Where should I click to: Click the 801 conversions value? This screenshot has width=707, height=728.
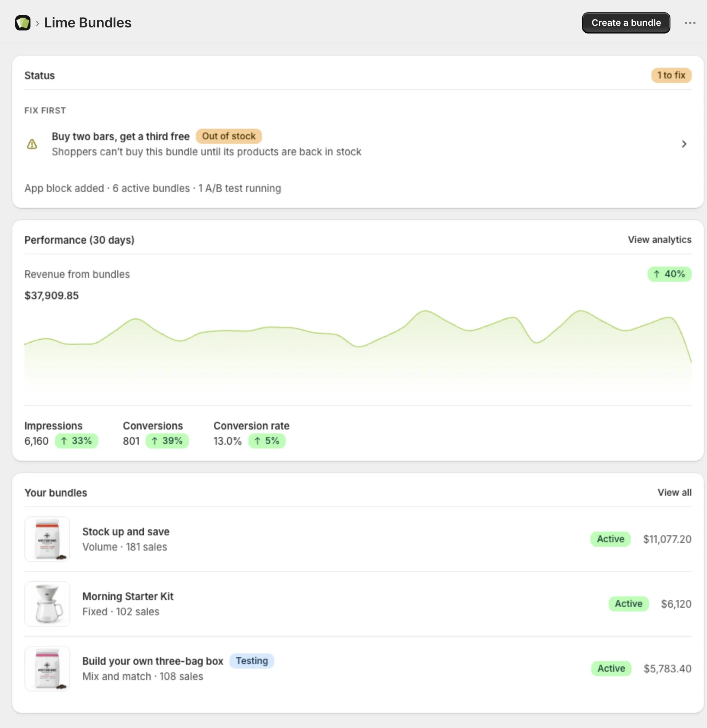(131, 441)
